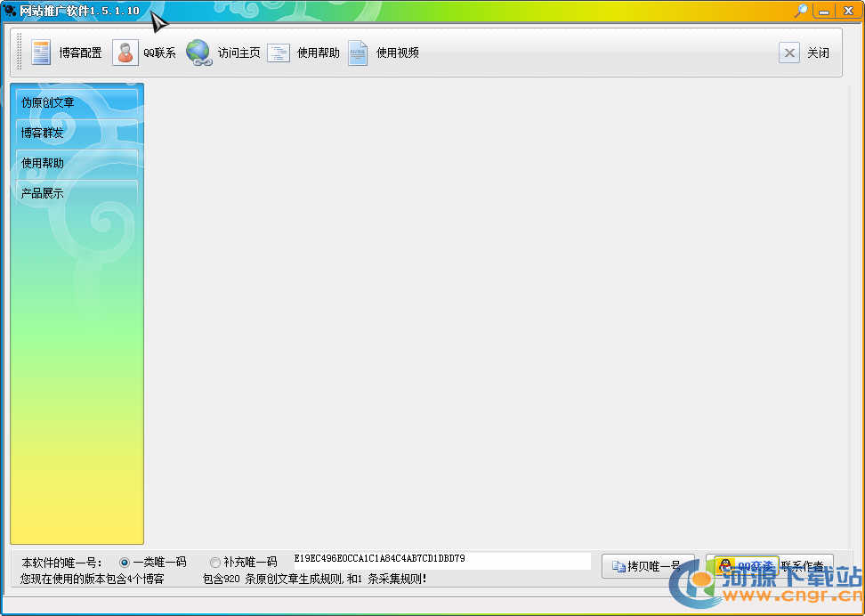
Task: Click the QQ联系 person icon
Action: pyautogui.click(x=125, y=53)
